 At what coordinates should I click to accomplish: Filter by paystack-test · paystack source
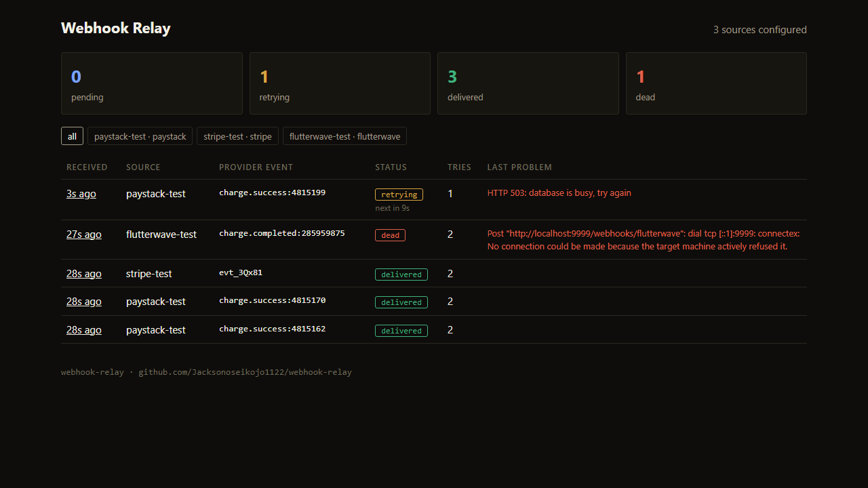[140, 136]
